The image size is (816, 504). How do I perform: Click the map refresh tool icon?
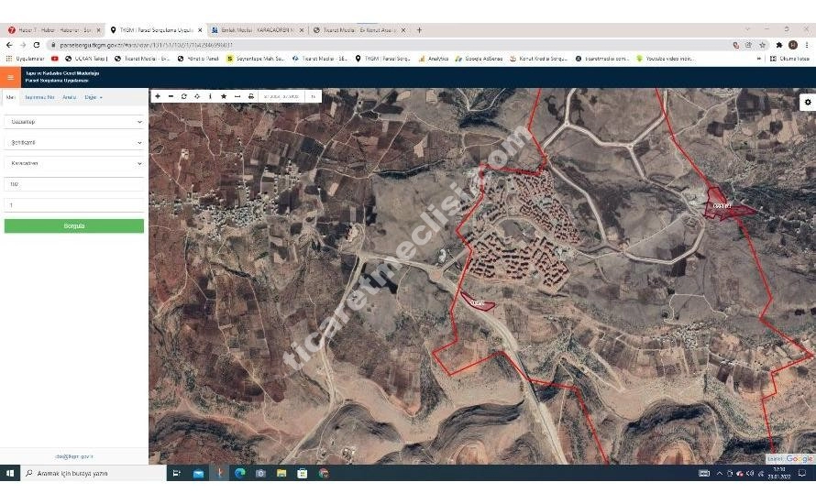point(183,96)
